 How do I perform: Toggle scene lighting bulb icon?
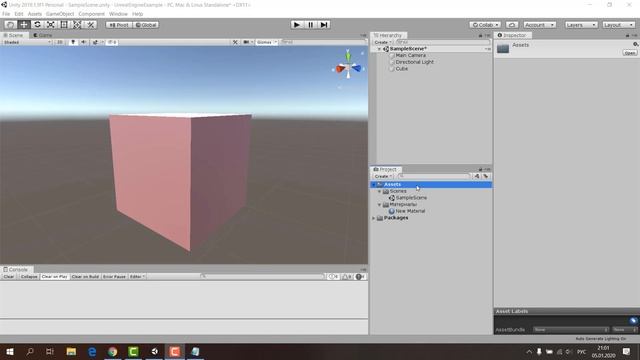(x=73, y=42)
